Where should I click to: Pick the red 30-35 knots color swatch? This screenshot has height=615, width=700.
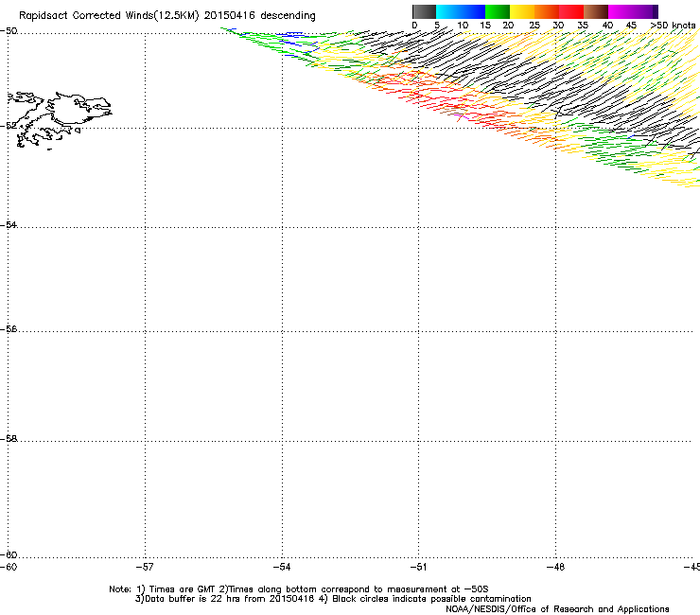point(571,11)
